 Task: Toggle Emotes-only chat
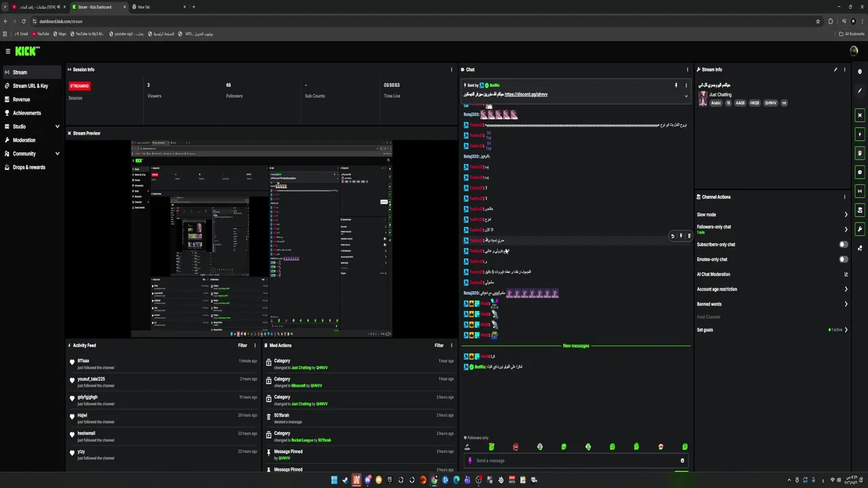pos(843,260)
